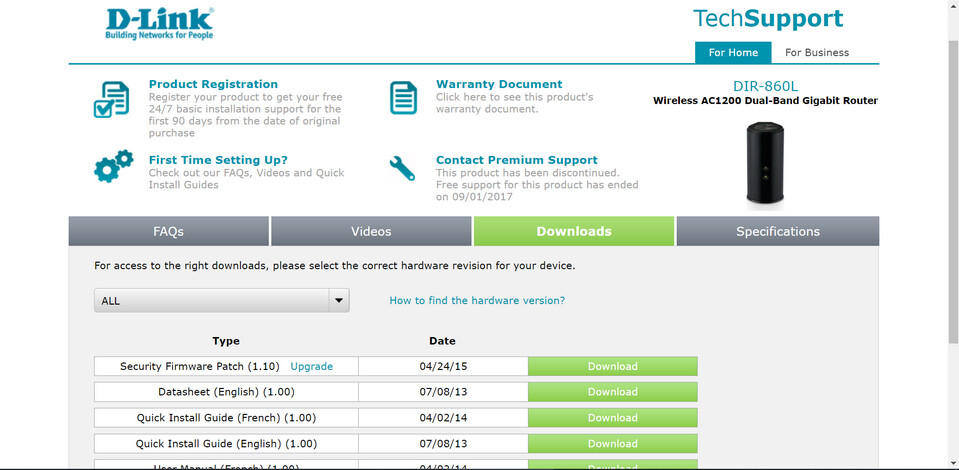Open First Time Setting Up link
The height and width of the screenshot is (470, 959).
[x=218, y=160]
